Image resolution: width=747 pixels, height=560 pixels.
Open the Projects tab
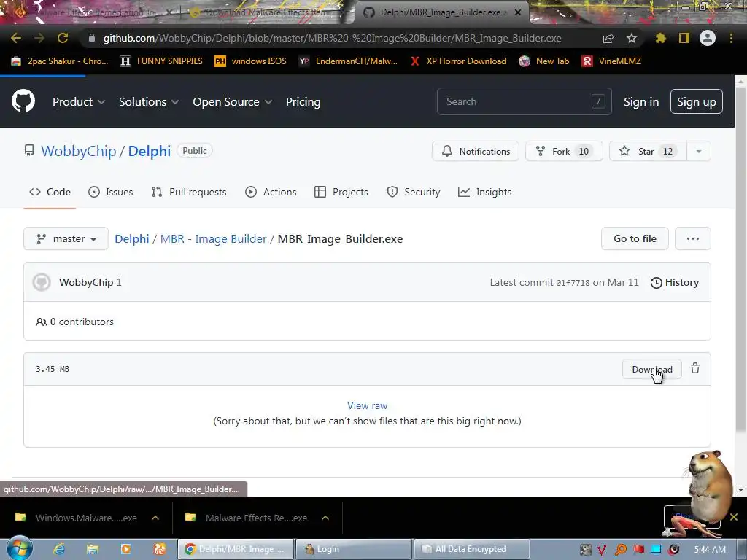tap(341, 192)
